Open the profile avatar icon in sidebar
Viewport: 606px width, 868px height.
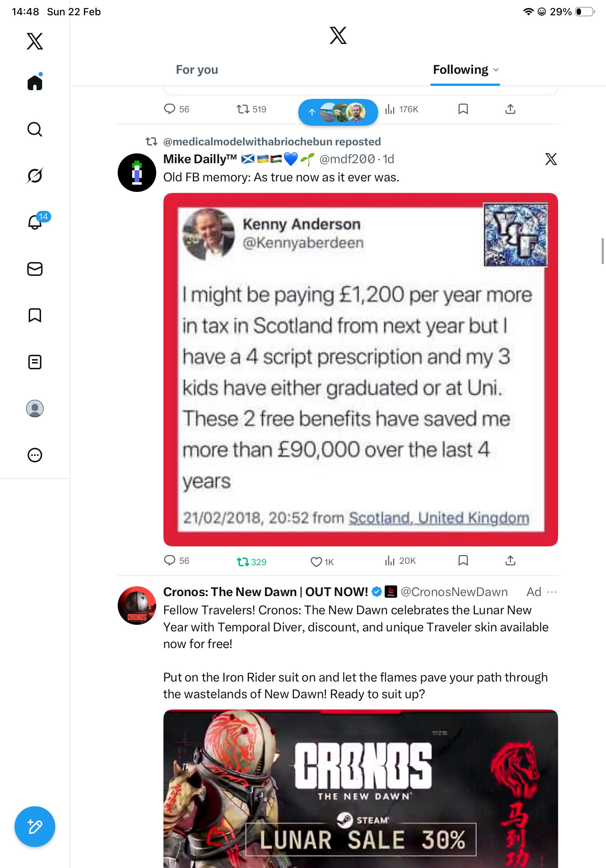[x=35, y=408]
